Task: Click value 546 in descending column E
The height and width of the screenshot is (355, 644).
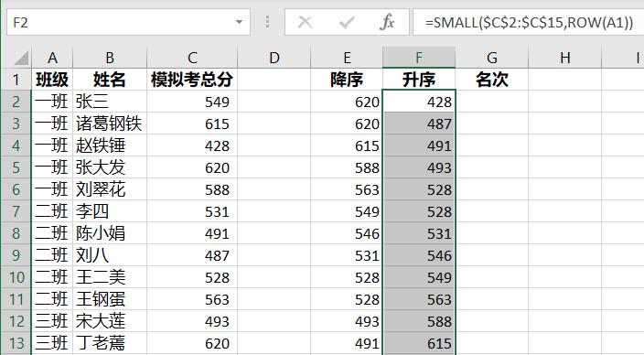Action: point(347,233)
